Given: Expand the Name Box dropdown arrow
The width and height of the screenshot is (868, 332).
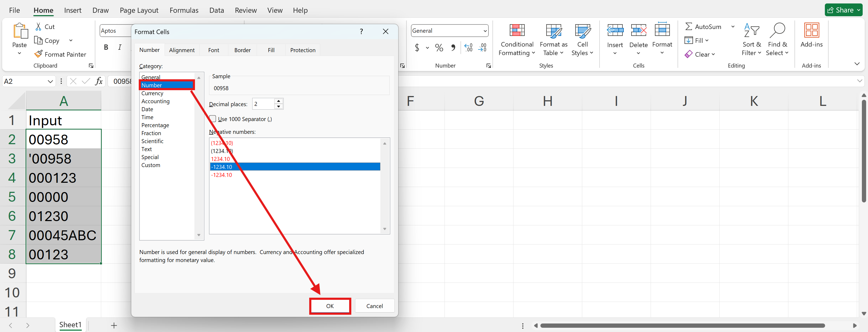Looking at the screenshot, I should point(50,81).
